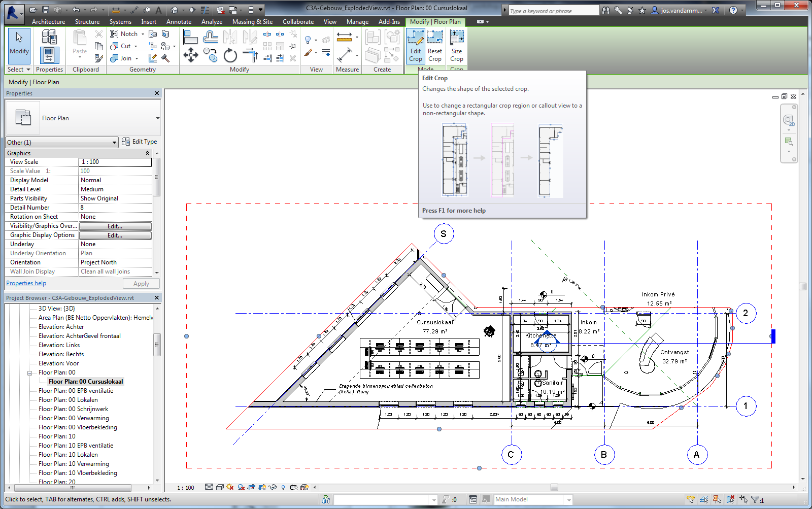Click the Hide in View lightbulb icon
Image resolution: width=812 pixels, height=509 pixels.
(308, 40)
